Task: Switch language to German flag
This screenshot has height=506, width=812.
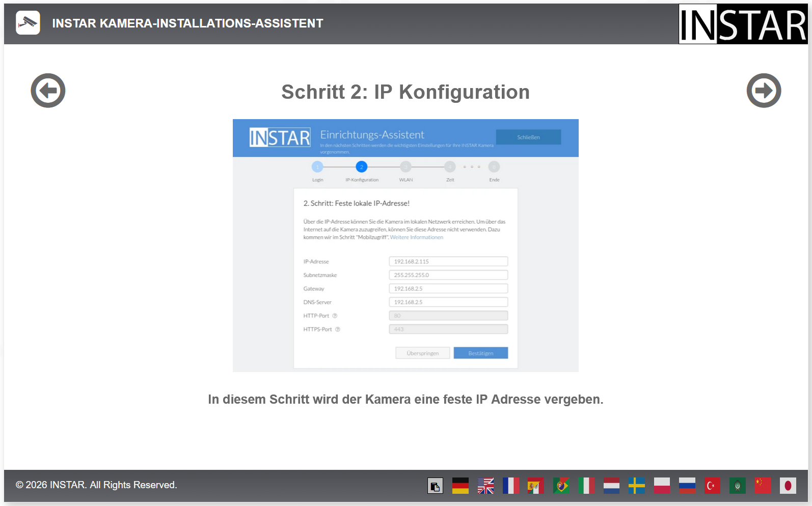Action: coord(461,486)
